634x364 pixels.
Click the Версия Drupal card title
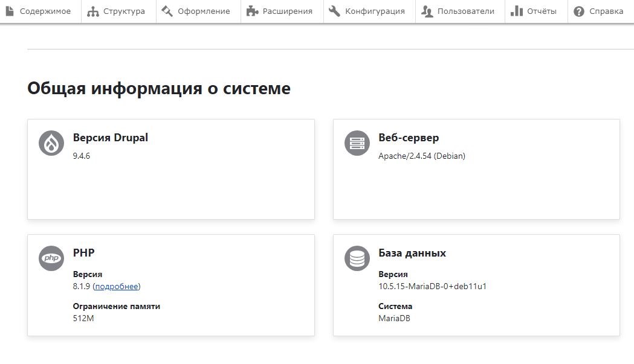click(x=111, y=138)
